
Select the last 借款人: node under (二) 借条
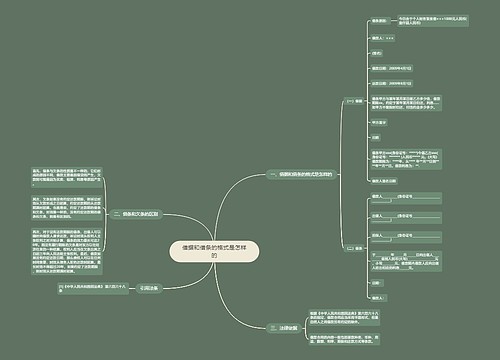(379, 298)
